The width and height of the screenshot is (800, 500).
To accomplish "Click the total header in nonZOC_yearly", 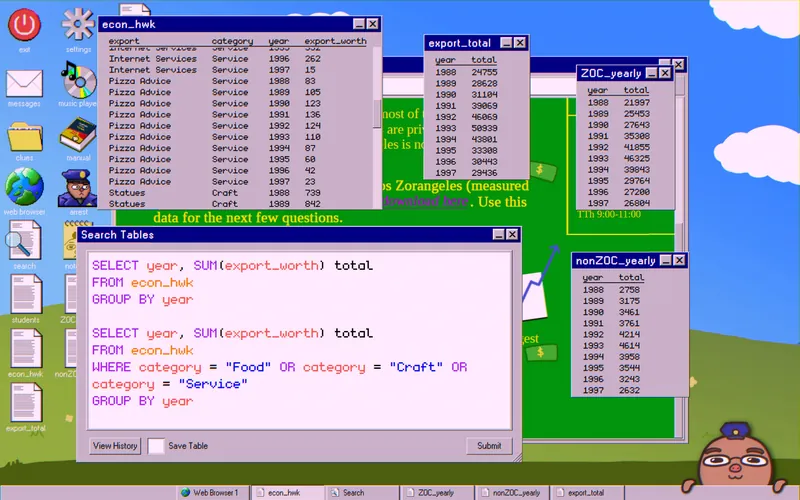I will [631, 277].
